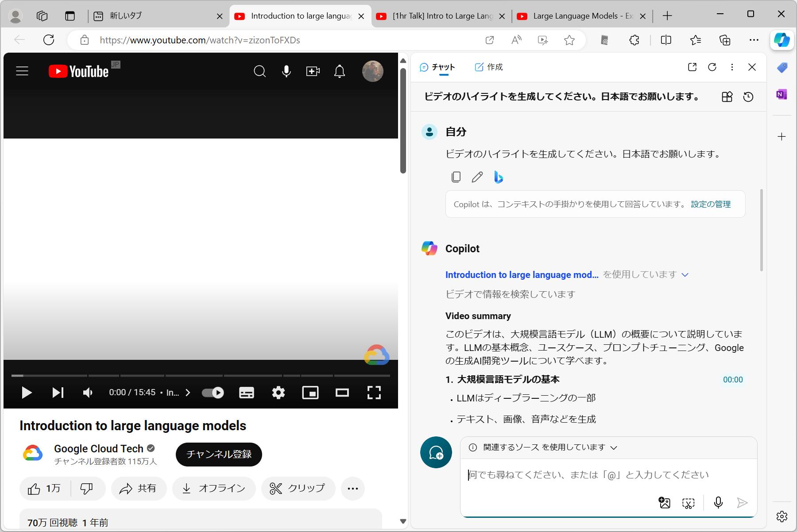This screenshot has height=532, width=797.
Task: Toggle YouTube autoplay switch
Action: 213,393
